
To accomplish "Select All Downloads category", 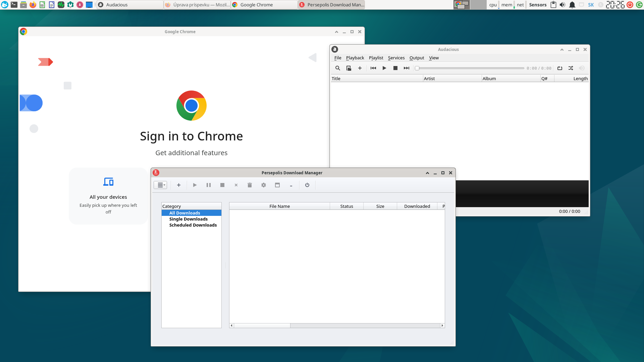I will pyautogui.click(x=191, y=213).
